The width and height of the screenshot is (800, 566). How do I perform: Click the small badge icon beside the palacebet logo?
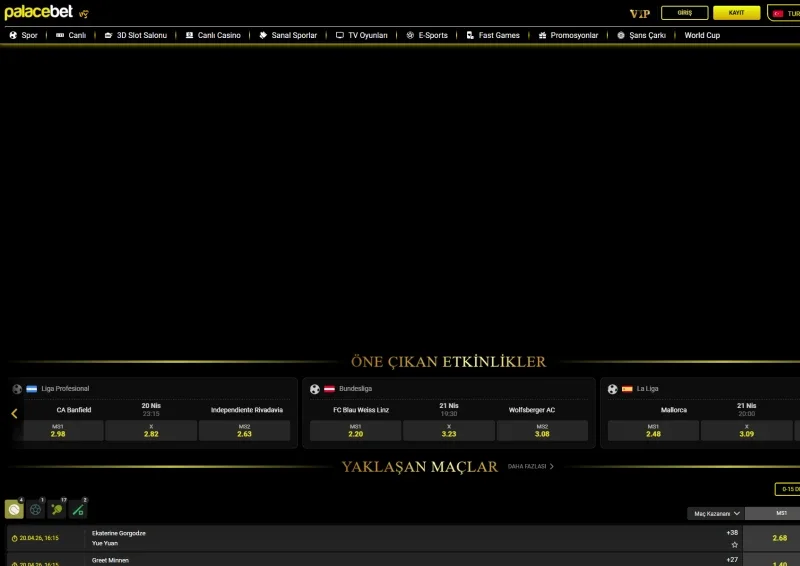click(84, 14)
